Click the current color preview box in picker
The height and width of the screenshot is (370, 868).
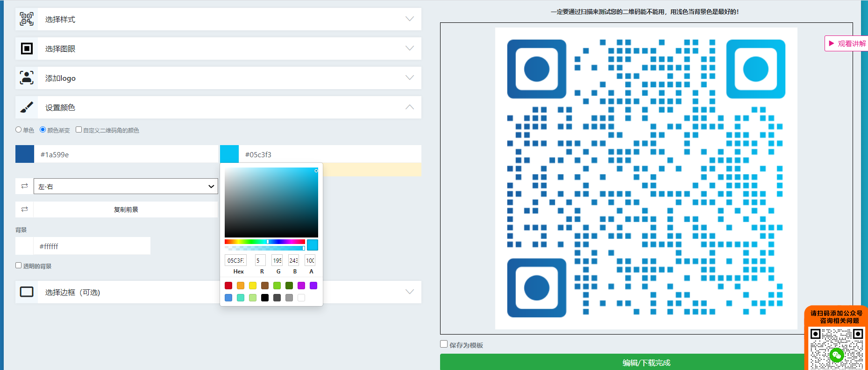pos(313,245)
